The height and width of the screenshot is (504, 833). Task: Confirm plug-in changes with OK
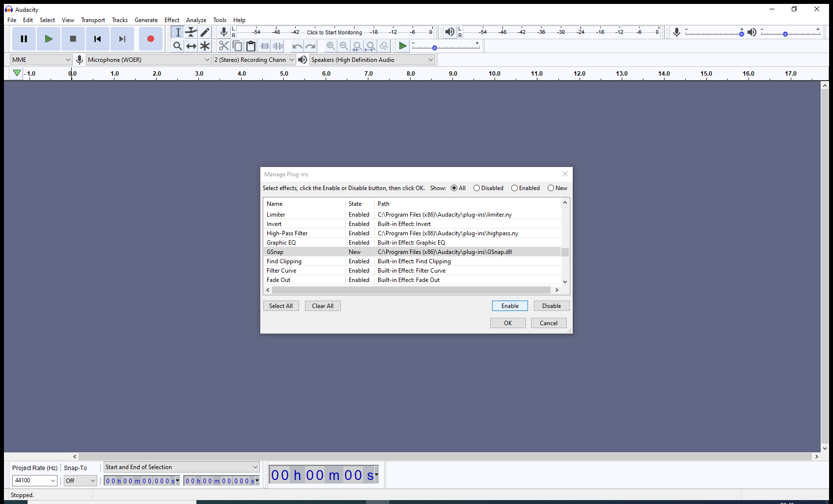click(508, 323)
